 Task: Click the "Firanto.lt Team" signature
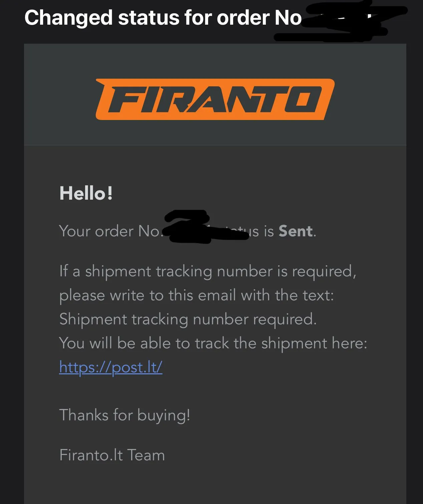[112, 455]
